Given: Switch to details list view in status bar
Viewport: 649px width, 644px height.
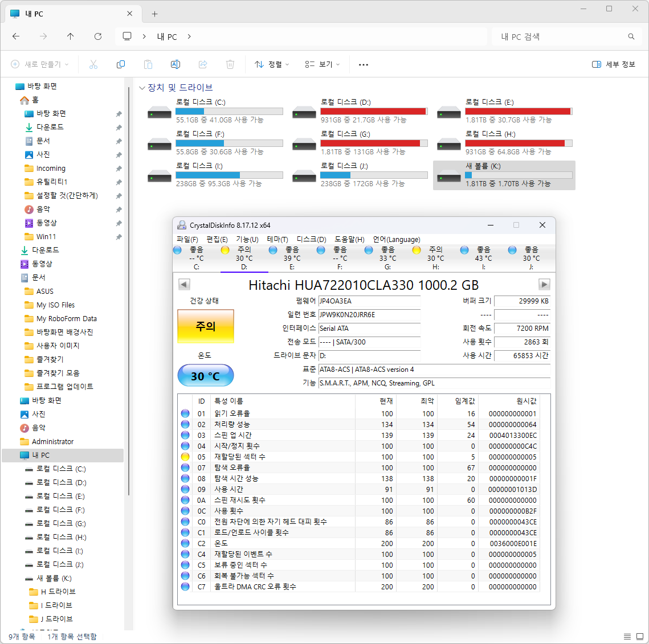Looking at the screenshot, I should (x=627, y=636).
